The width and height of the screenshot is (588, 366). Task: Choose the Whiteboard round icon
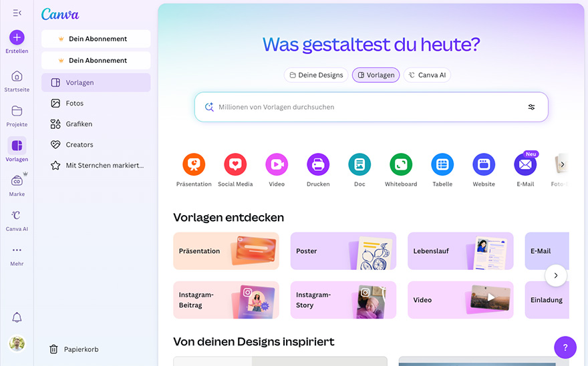pos(401,164)
